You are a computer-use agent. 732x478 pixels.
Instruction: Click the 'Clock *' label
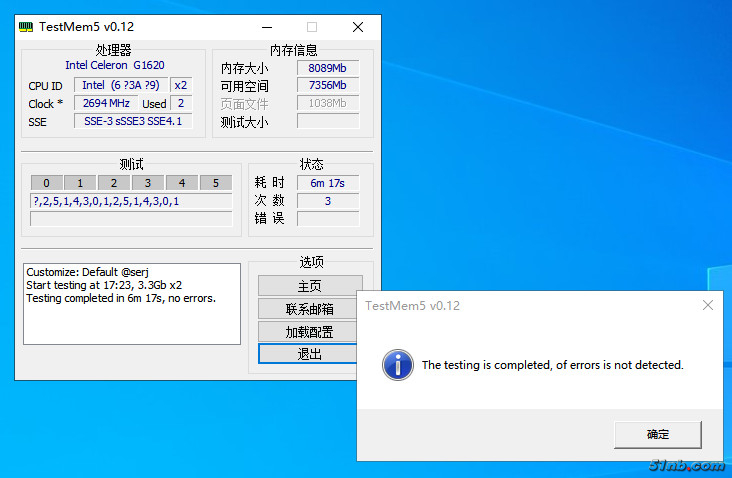coord(45,104)
